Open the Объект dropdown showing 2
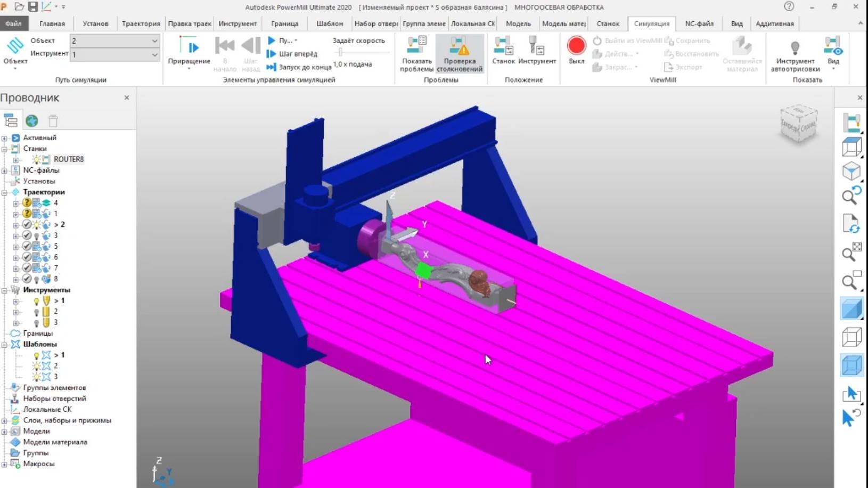This screenshot has height=488, width=868. pyautogui.click(x=114, y=40)
